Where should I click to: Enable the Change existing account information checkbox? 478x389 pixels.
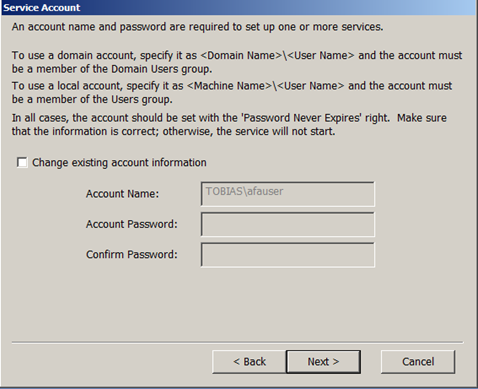coord(22,163)
